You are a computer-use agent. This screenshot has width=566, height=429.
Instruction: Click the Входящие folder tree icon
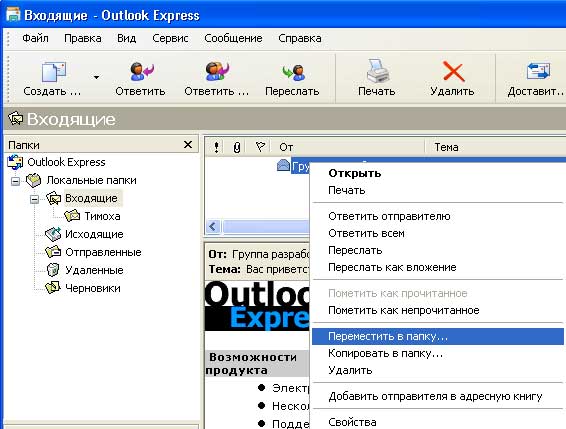[54, 198]
